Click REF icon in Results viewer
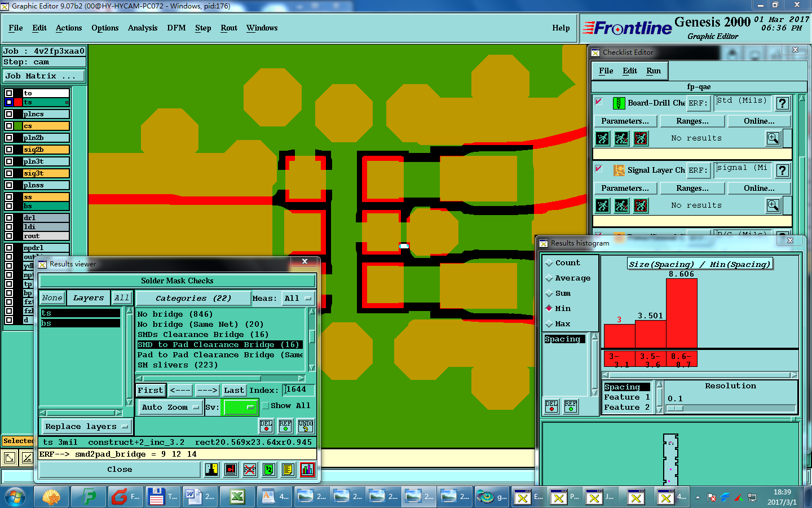This screenshot has width=812, height=508. (285, 426)
